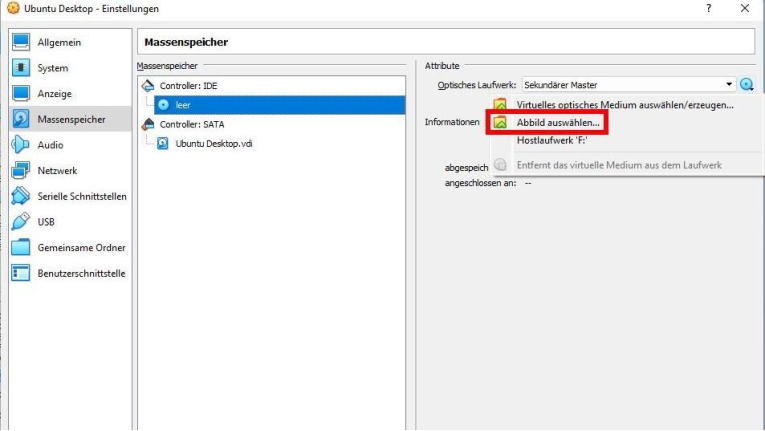Click the Gemeinsame Ordner folder icon
This screenshot has height=431, width=765.
(21, 247)
